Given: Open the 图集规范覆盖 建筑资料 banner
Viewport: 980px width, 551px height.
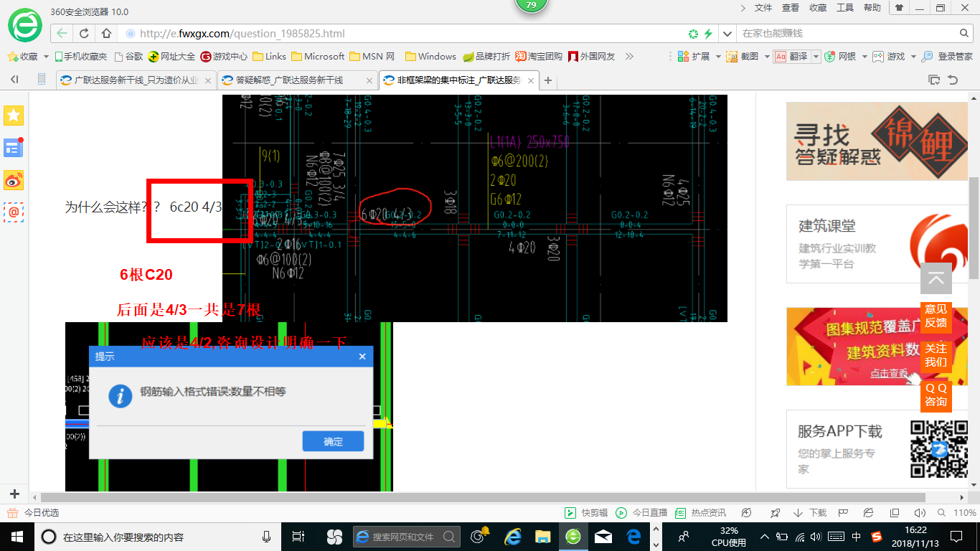Looking at the screenshot, I should (877, 347).
